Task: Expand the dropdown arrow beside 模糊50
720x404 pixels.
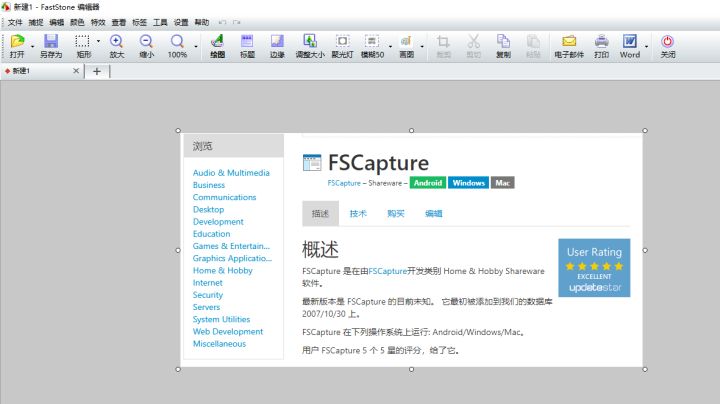Action: (390, 46)
